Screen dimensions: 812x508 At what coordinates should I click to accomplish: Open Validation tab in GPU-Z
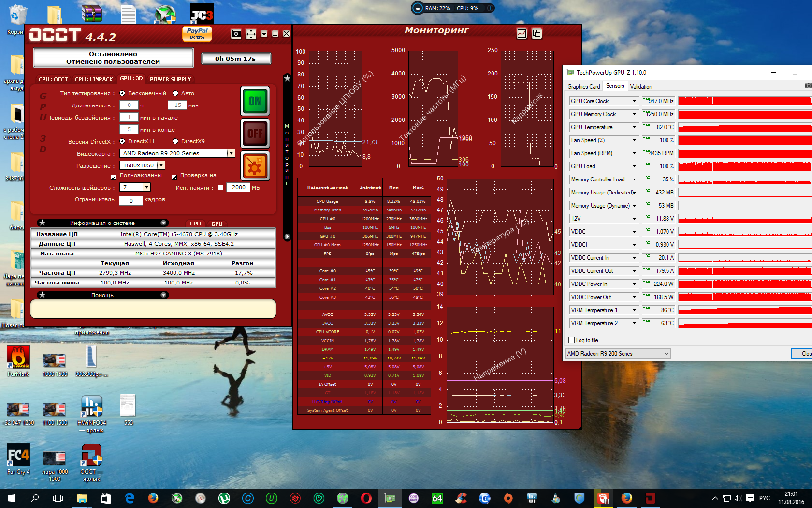pyautogui.click(x=641, y=87)
